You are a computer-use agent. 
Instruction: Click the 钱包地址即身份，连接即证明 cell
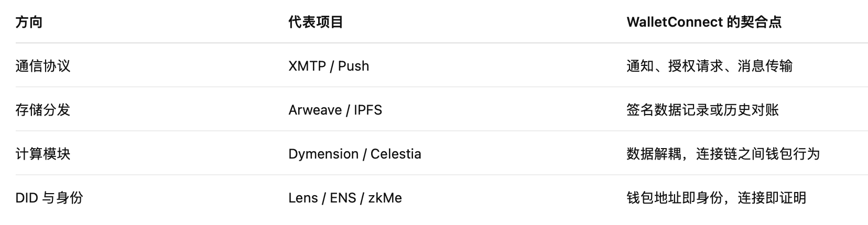coord(716,198)
